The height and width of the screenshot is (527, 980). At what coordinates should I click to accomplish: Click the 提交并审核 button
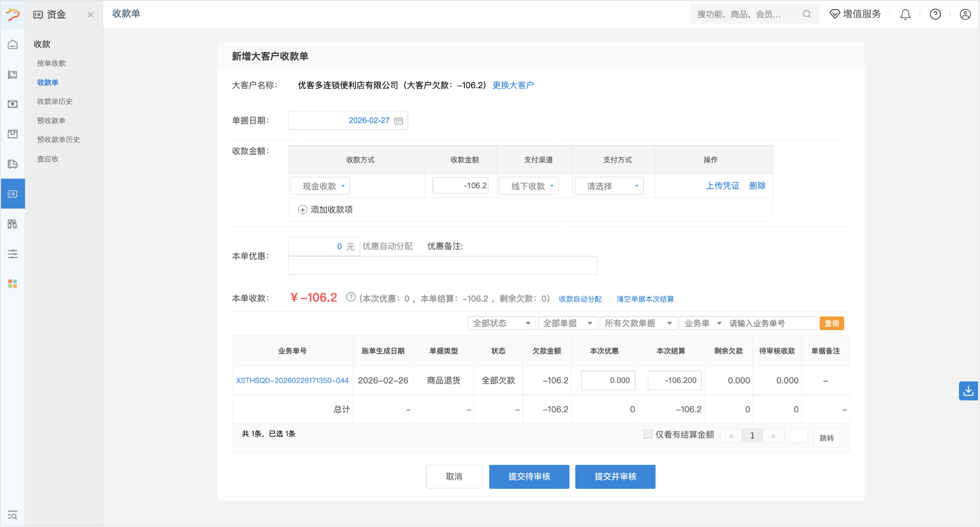[x=615, y=477]
